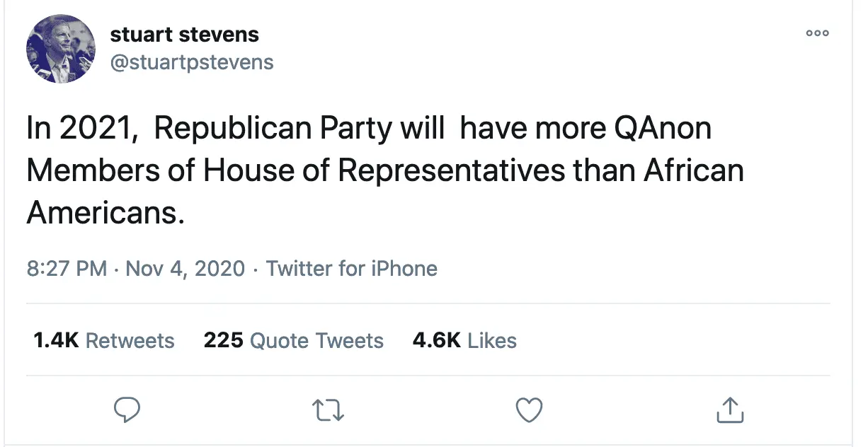Click the display name stuart stevens
Screen dimensions: 868x447
[184, 34]
